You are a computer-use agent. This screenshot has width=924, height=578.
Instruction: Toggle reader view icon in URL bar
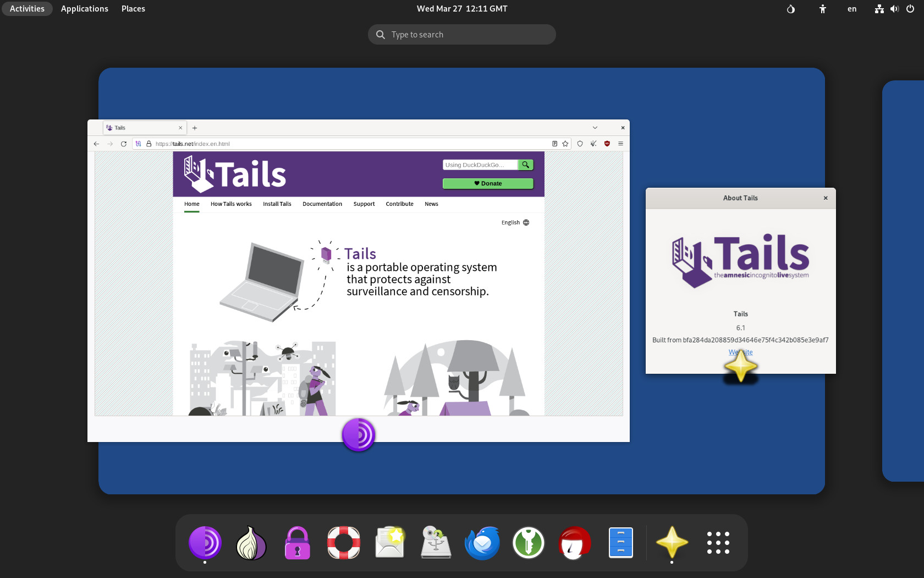coord(554,144)
